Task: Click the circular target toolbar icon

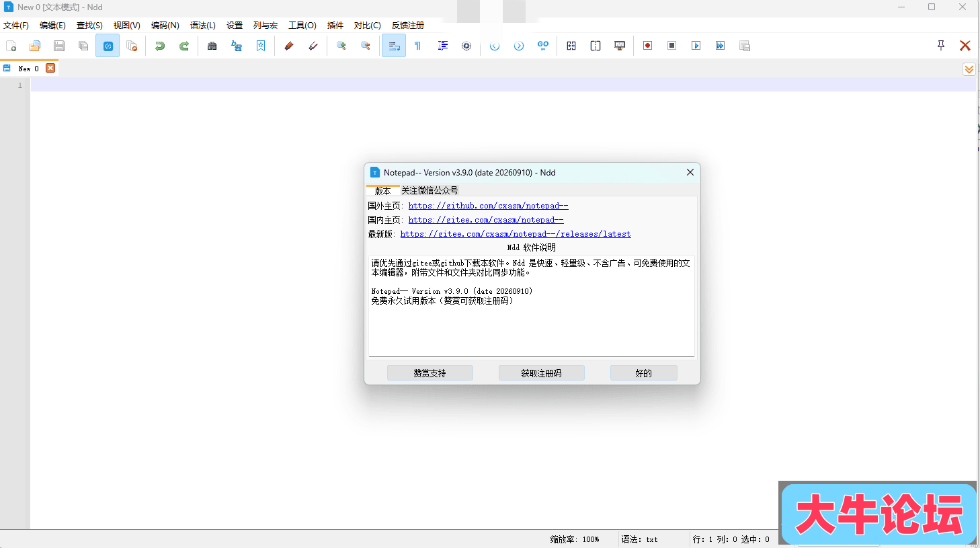Action: coord(466,46)
